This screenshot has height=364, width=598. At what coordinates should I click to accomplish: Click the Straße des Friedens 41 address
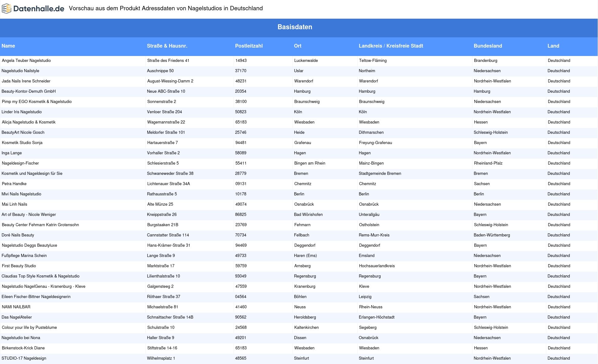[x=168, y=61]
